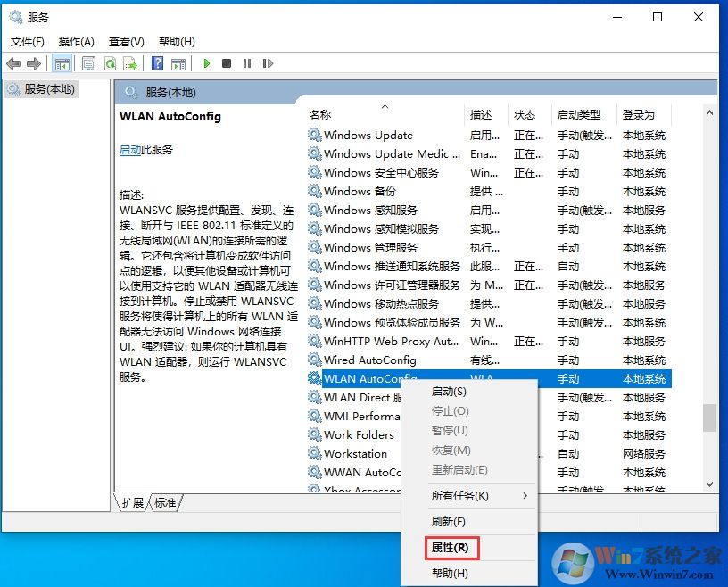The image size is (728, 587).
Task: Select 刷新(F) in the context menu
Action: coord(449,522)
